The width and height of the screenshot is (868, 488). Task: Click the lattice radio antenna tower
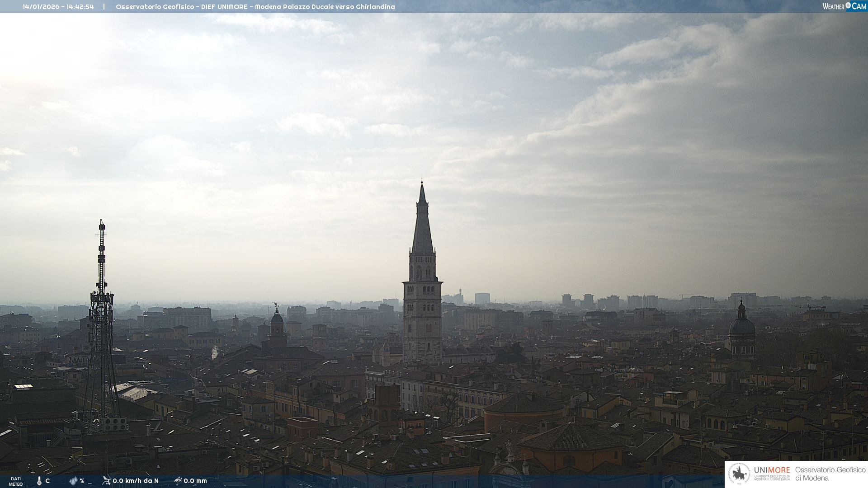(101, 316)
